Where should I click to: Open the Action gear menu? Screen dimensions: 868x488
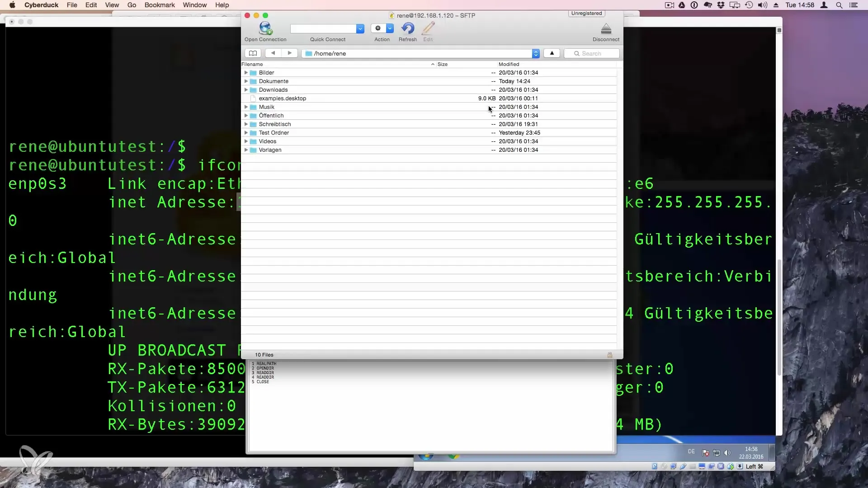pyautogui.click(x=382, y=28)
